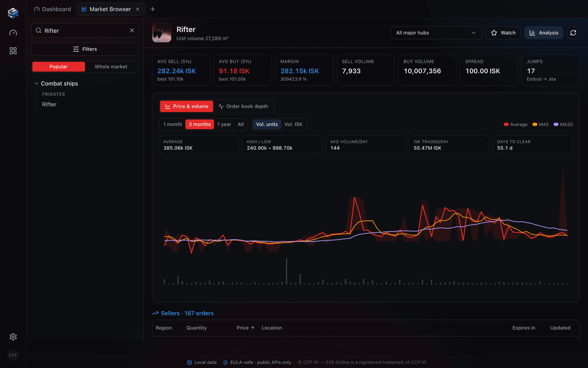Refresh market data with the reload icon
The image size is (588, 368).
(x=573, y=33)
